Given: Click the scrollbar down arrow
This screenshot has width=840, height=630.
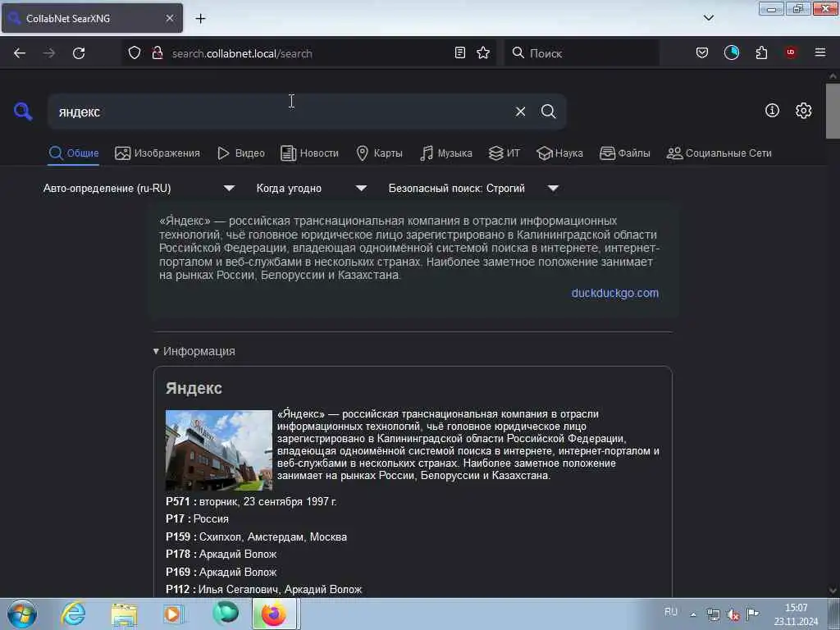Looking at the screenshot, I should pyautogui.click(x=833, y=591).
